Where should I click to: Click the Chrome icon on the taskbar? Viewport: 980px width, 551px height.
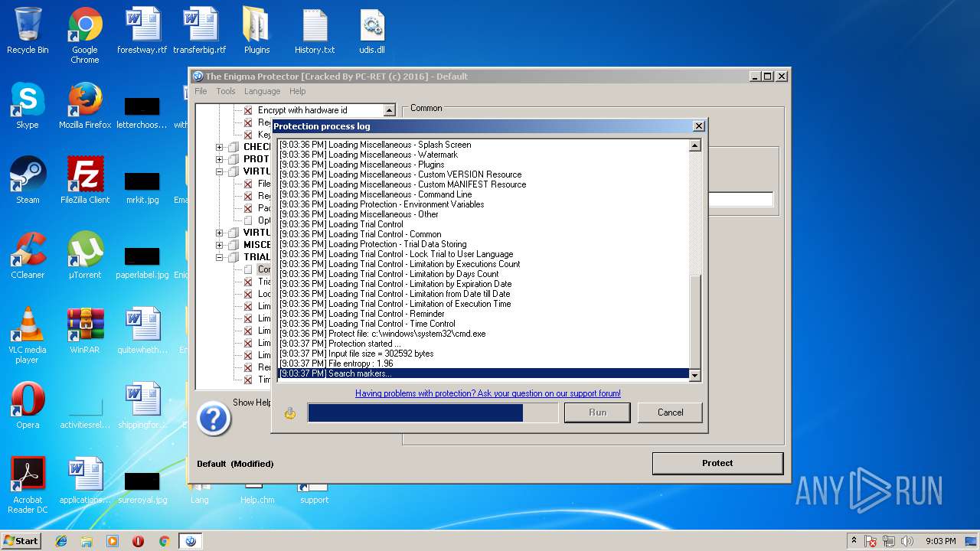pos(164,541)
